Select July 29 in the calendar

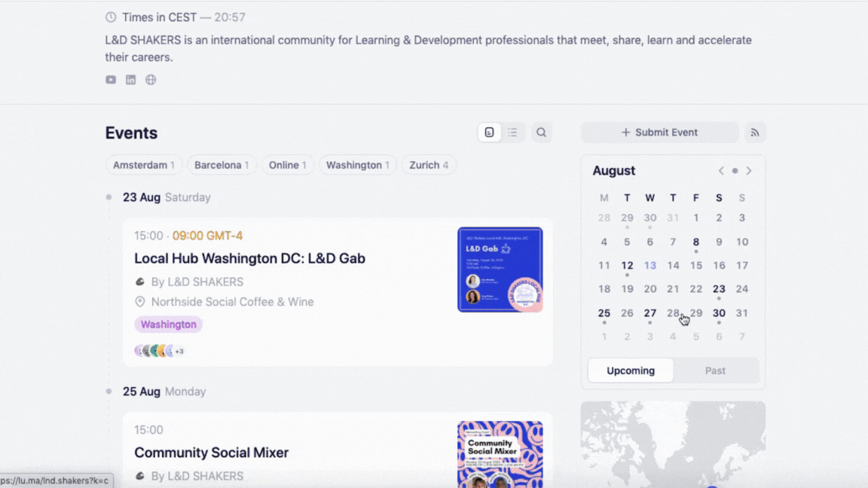click(x=627, y=218)
